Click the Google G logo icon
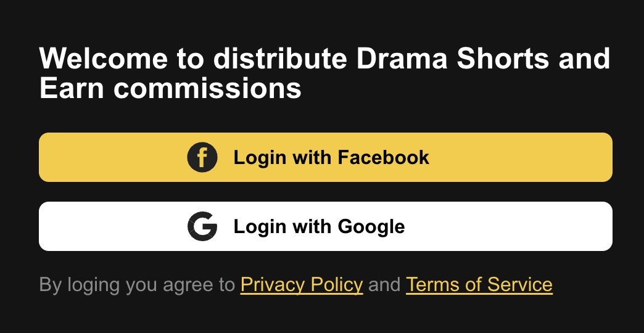Viewport: 644px width, 333px height. pyautogui.click(x=202, y=226)
